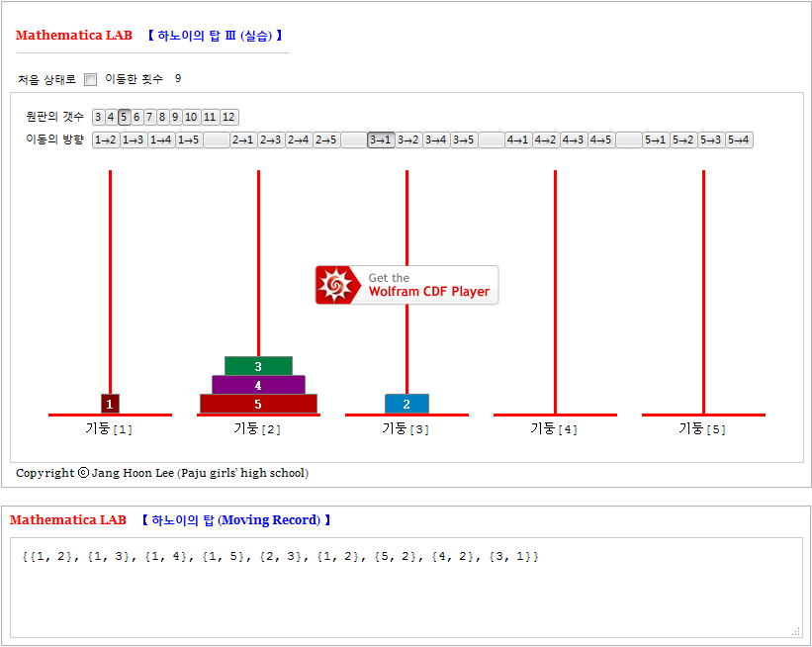Apply the 4→3 move
Image resolution: width=812 pixels, height=647 pixels.
tap(574, 139)
